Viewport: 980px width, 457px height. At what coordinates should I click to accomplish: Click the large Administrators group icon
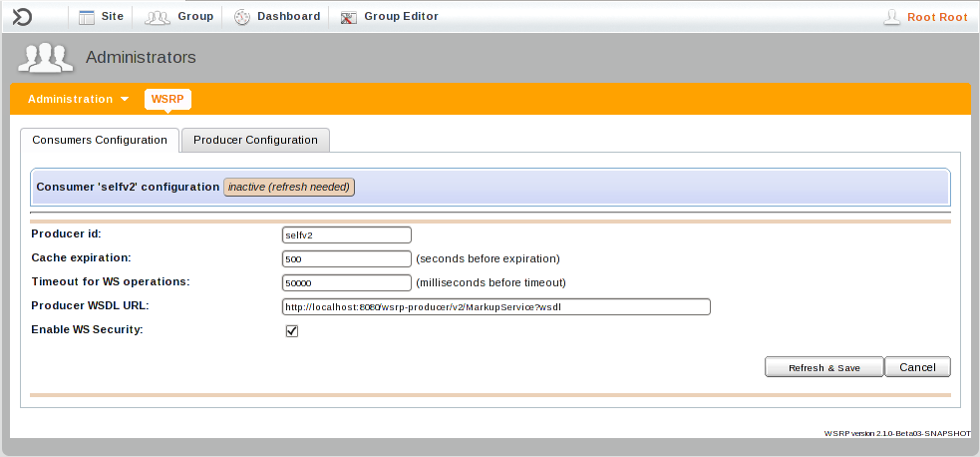point(47,58)
